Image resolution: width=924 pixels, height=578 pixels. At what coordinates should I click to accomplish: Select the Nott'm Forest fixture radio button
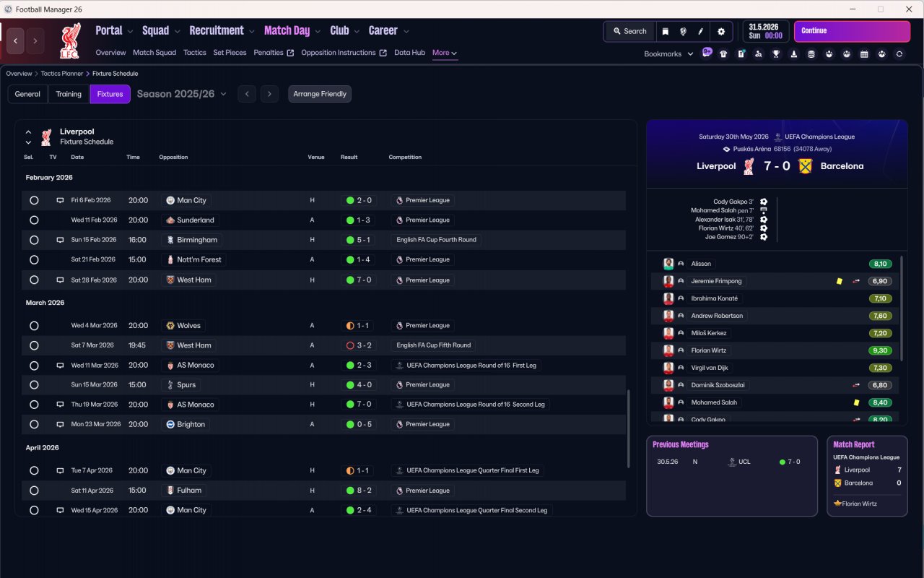34,259
